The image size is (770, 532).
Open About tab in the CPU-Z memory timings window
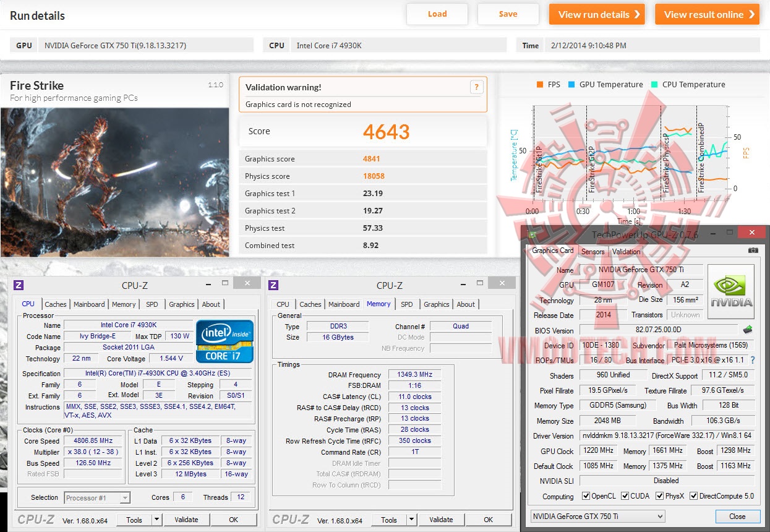[x=466, y=304]
